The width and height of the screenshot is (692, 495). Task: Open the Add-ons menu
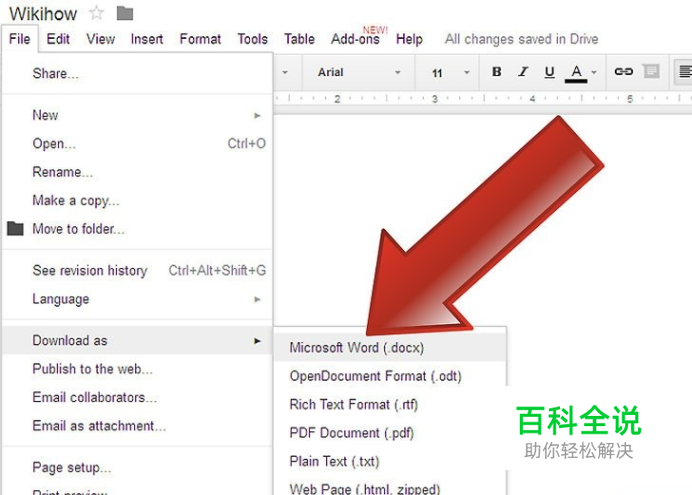(356, 39)
